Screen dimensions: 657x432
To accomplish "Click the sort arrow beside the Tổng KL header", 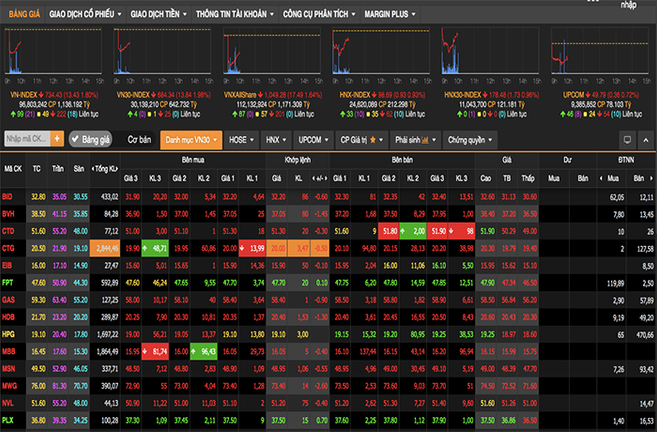I will point(93,168).
